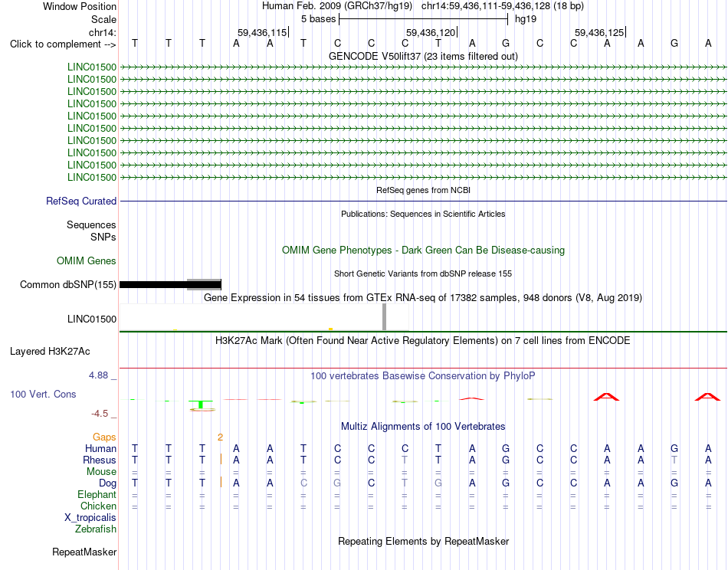Click the 'GENCODE V50lift37' track title
This screenshot has width=728, height=570.
[x=423, y=56]
